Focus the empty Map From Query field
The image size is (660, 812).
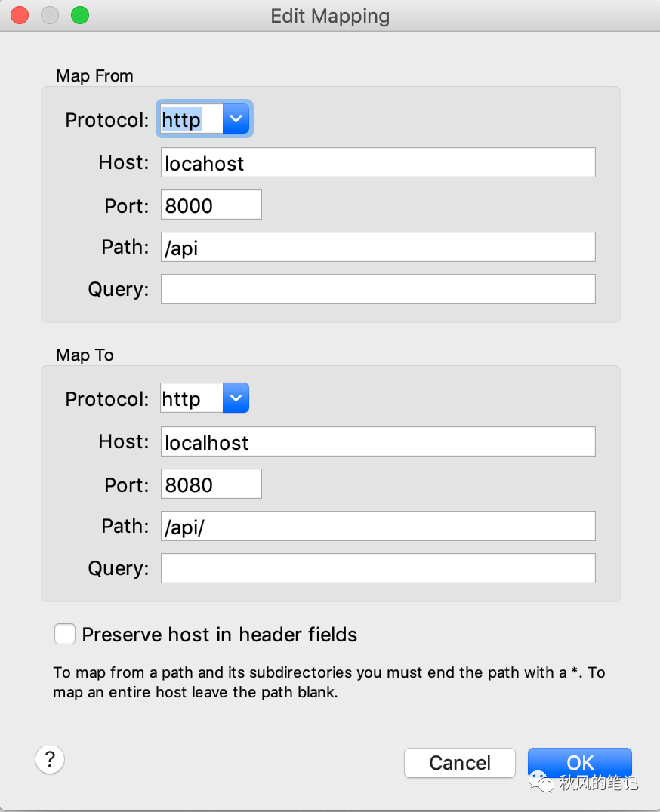(378, 289)
